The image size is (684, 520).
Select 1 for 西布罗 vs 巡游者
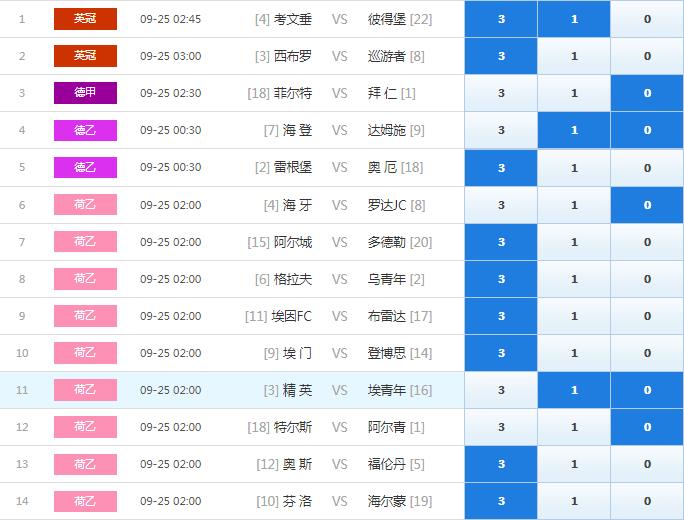click(574, 56)
